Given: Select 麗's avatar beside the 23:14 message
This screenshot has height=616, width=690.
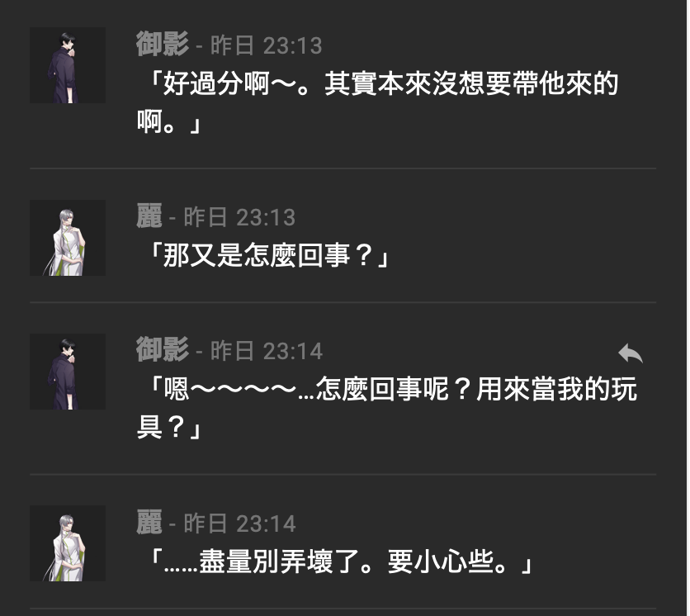Looking at the screenshot, I should 68,543.
